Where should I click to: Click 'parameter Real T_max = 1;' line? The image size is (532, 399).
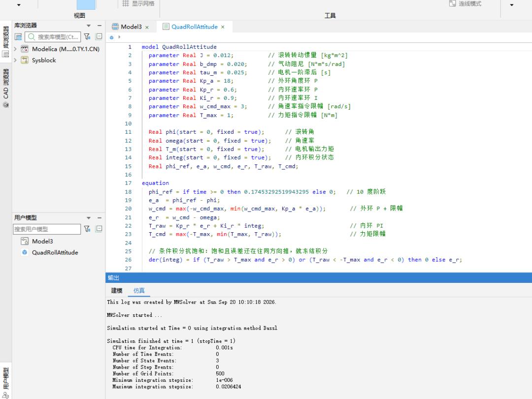point(191,115)
